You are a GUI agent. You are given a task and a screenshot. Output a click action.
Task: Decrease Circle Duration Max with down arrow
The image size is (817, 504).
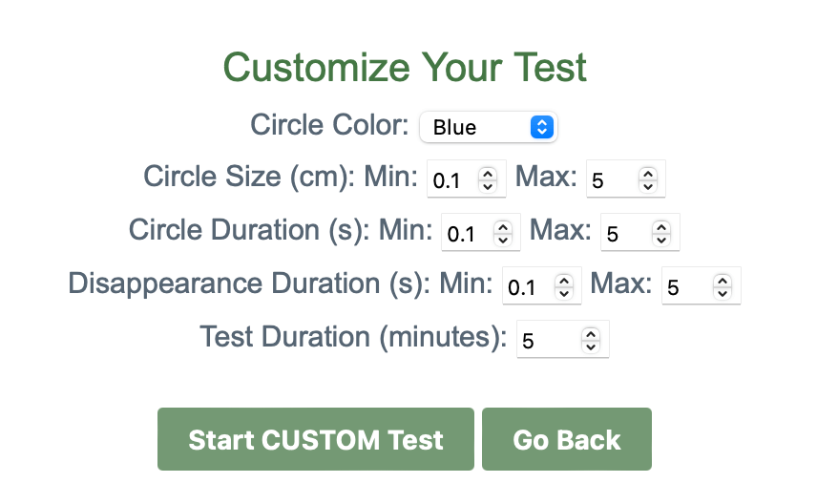point(662,238)
